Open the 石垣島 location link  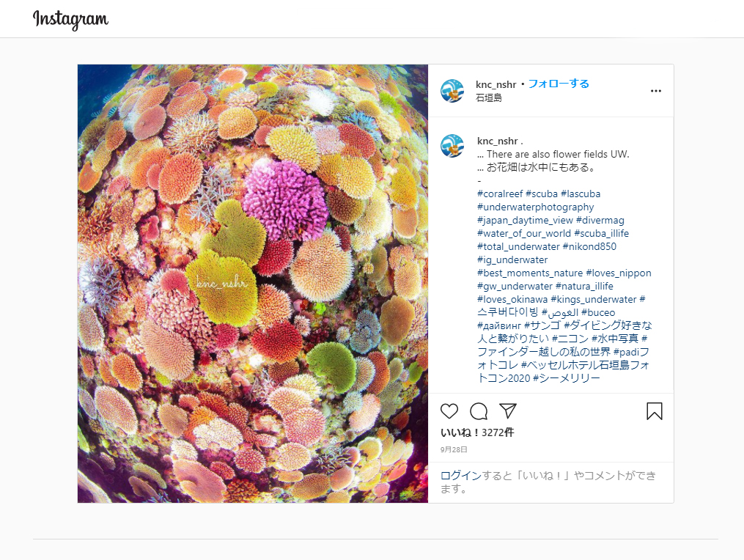pos(489,97)
